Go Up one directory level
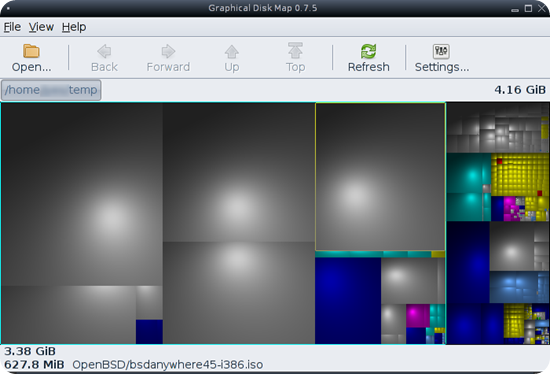Viewport: 550px width, 374px height. (232, 58)
